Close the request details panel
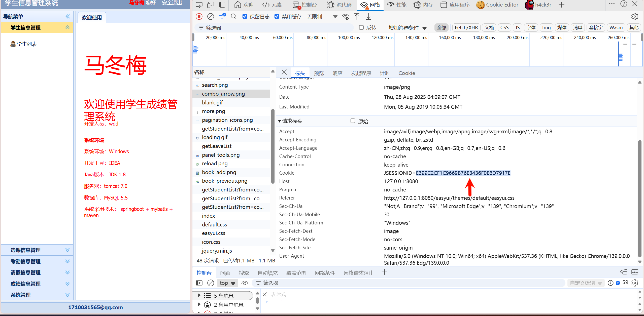This screenshot has width=644, height=316. [284, 72]
